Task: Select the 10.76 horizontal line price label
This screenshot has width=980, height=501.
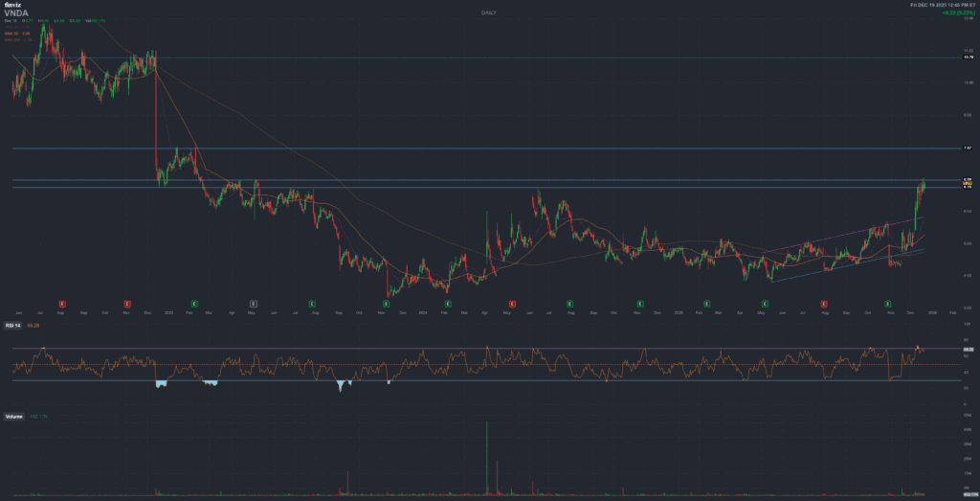Action: coord(968,57)
